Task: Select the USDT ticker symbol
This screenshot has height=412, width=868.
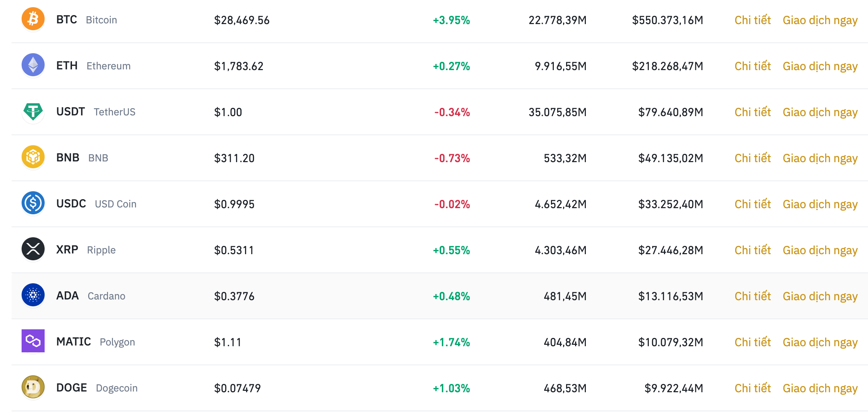Action: coord(71,111)
